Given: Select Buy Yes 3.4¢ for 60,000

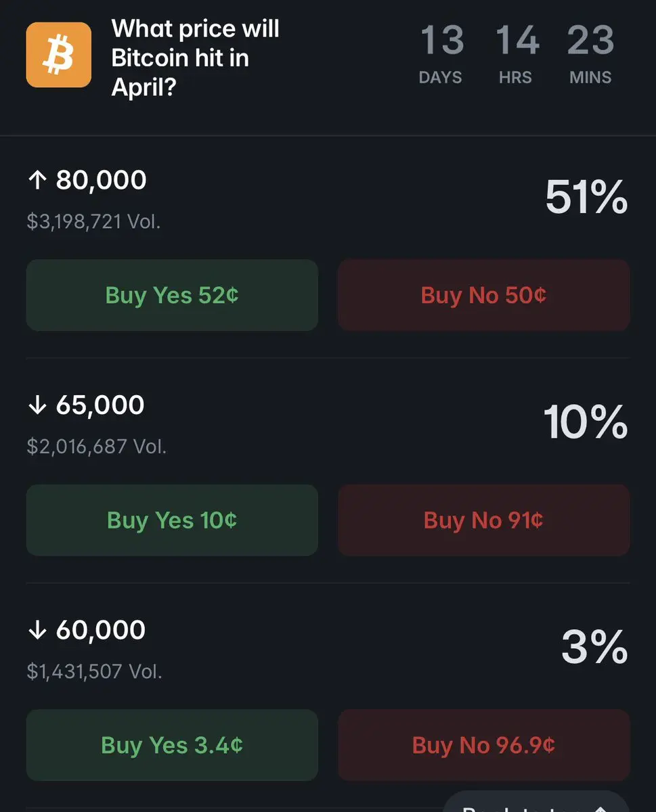Looking at the screenshot, I should [172, 745].
